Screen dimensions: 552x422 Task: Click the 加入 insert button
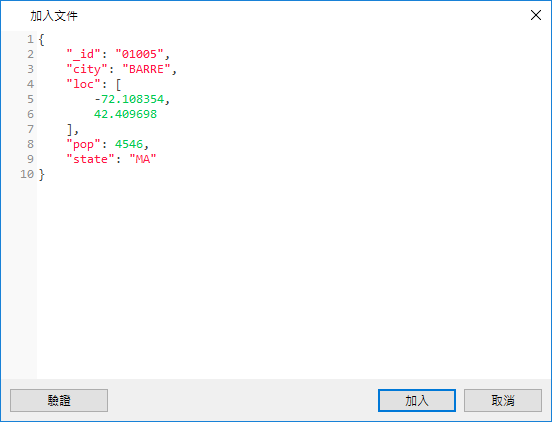point(417,400)
